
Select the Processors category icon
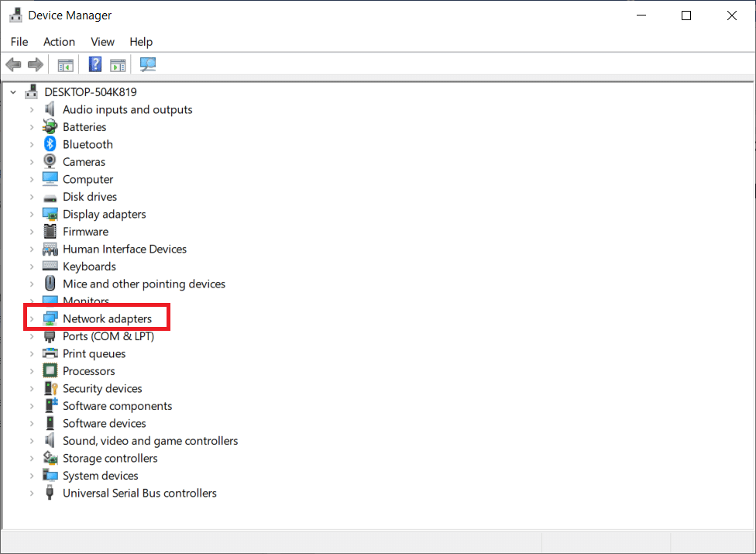pyautogui.click(x=50, y=371)
